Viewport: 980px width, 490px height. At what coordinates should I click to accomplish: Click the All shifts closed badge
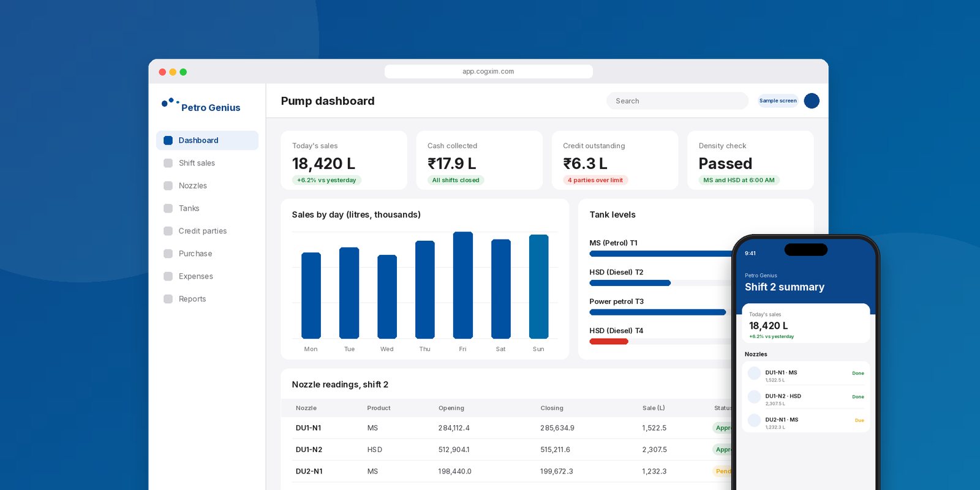456,180
